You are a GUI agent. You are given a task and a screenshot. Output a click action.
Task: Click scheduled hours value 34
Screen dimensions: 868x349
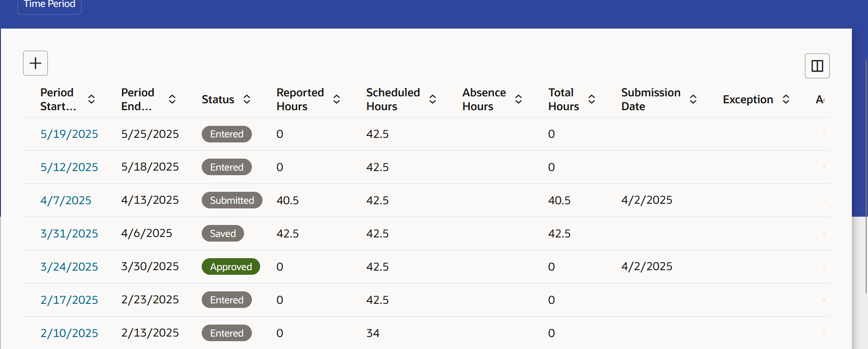373,333
